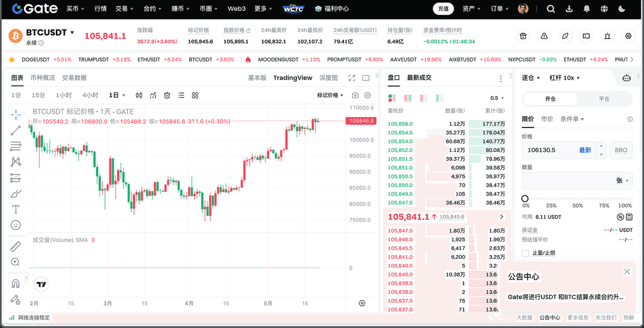Screen dimensions: 644x328
Task: Open the trading bot robot icon
Action: pyautogui.click(x=626, y=78)
